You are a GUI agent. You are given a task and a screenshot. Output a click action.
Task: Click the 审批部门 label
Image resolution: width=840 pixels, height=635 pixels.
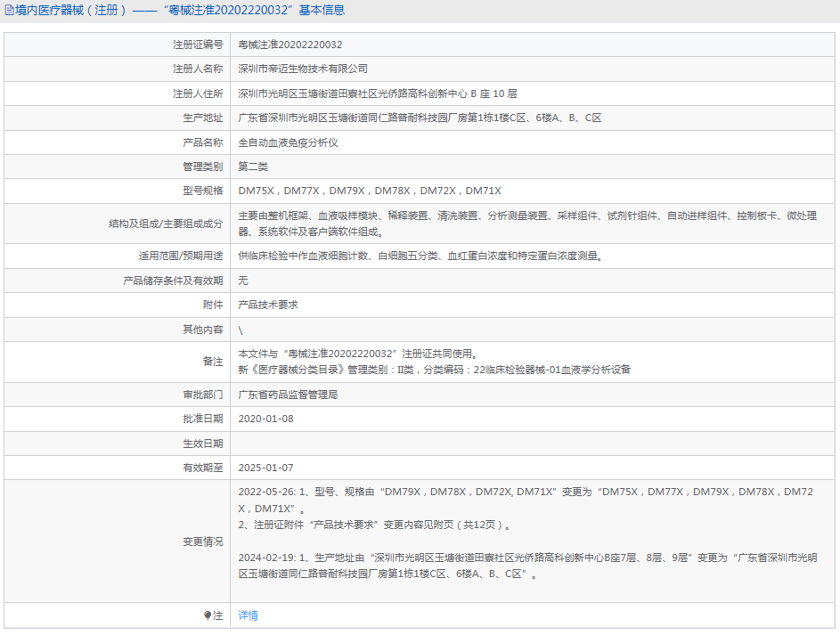pos(202,395)
